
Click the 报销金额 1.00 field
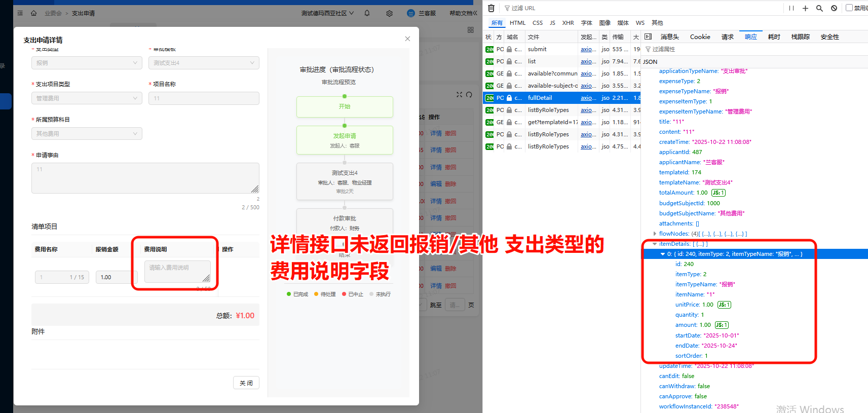(x=117, y=277)
